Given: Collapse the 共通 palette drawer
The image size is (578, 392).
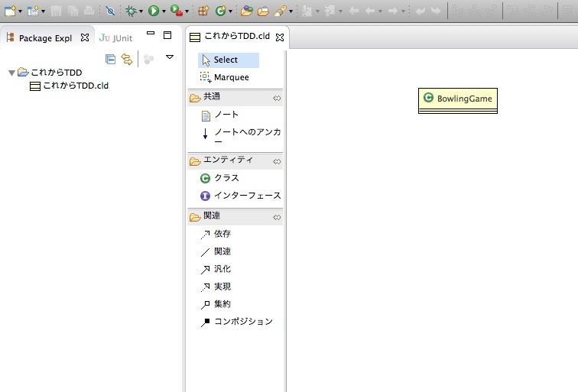Looking at the screenshot, I should pyautogui.click(x=235, y=98).
